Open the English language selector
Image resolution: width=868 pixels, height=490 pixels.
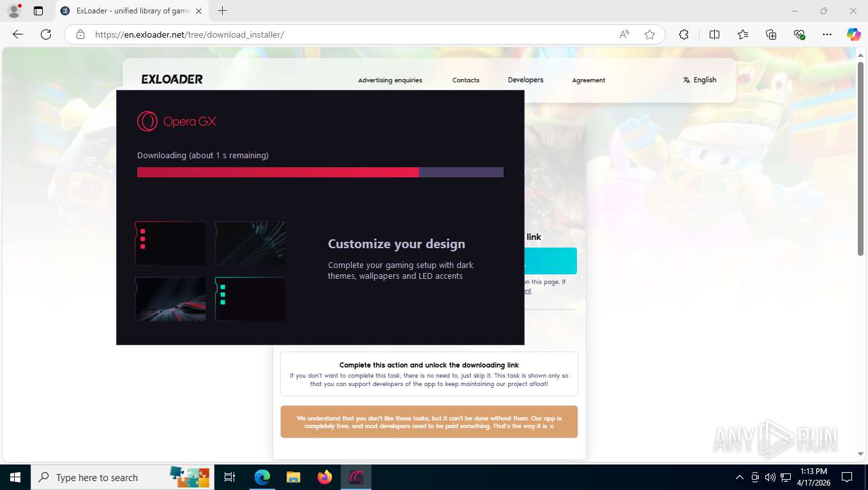click(700, 80)
